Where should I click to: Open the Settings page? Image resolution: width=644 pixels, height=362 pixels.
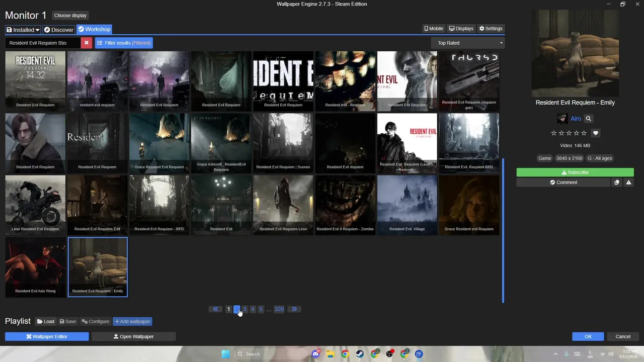(491, 29)
